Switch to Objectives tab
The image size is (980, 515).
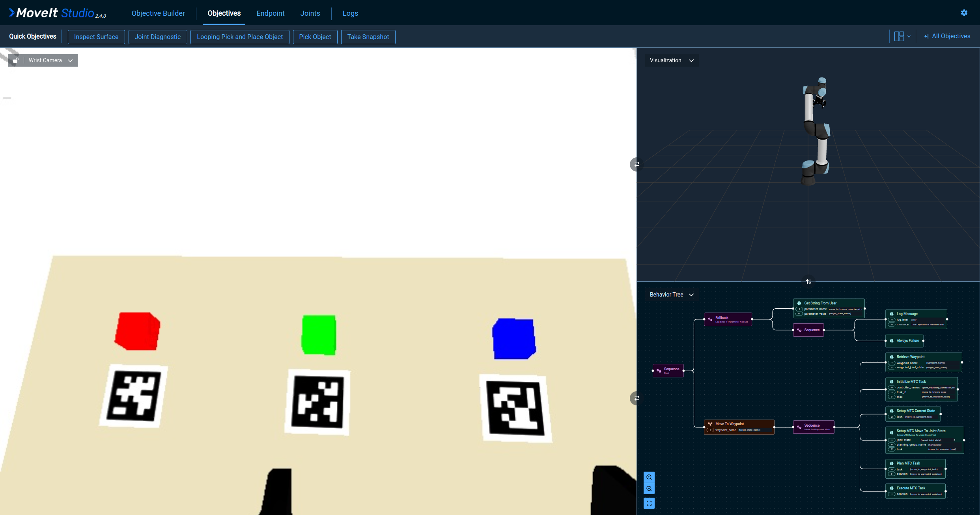tap(224, 13)
